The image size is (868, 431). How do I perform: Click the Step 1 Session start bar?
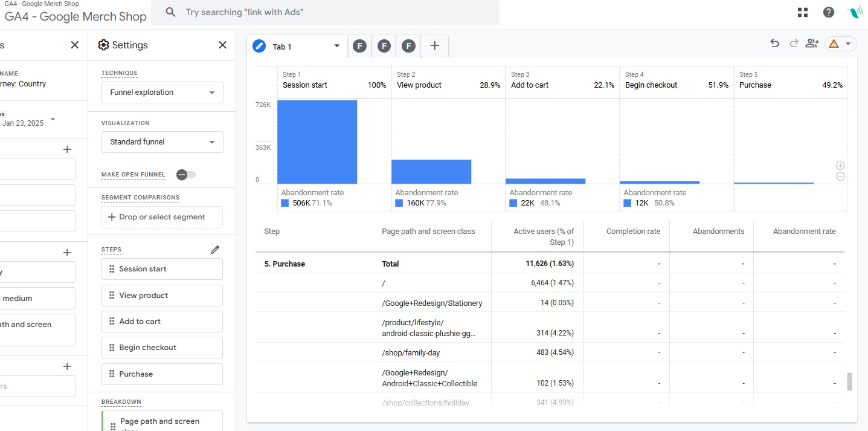tap(317, 142)
